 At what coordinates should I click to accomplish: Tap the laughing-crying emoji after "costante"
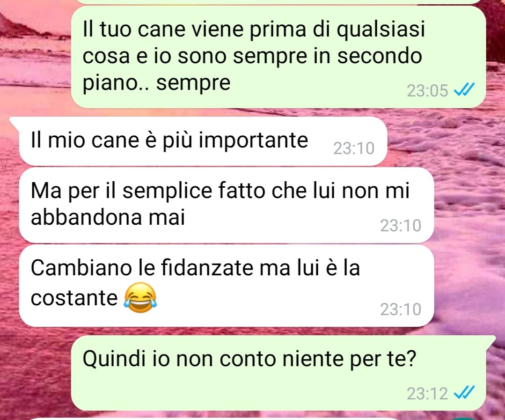(140, 298)
